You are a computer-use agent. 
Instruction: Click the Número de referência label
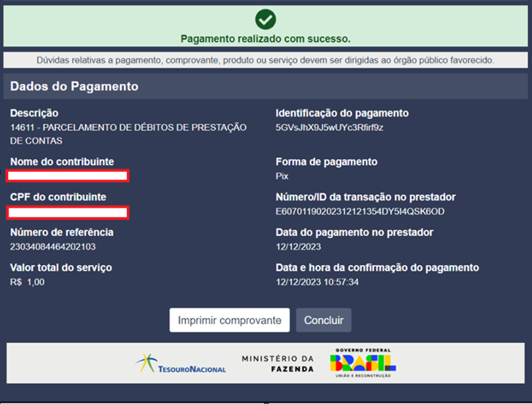tap(62, 232)
